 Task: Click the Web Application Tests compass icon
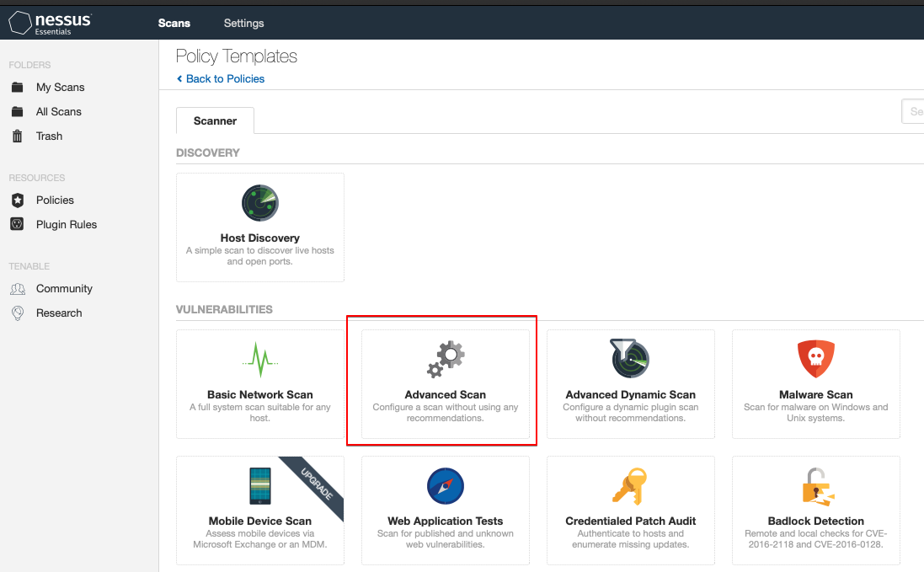tap(446, 486)
